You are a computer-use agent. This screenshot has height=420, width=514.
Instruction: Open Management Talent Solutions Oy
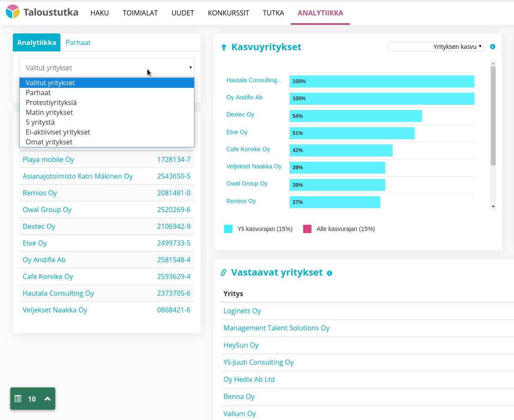click(x=276, y=328)
